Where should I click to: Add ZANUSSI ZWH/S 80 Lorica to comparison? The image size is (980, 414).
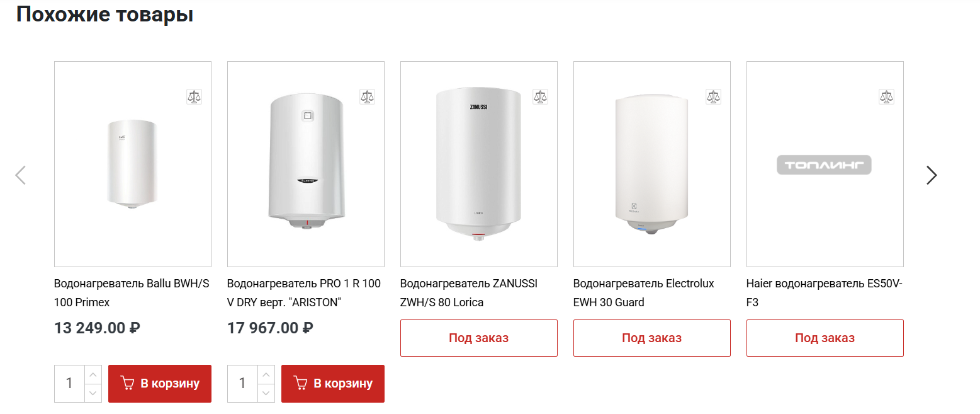541,96
